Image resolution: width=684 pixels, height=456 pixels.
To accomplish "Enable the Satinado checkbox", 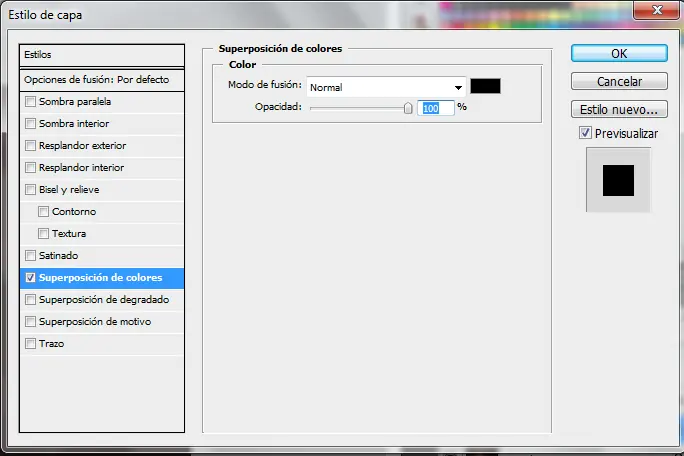I will pyautogui.click(x=30, y=255).
